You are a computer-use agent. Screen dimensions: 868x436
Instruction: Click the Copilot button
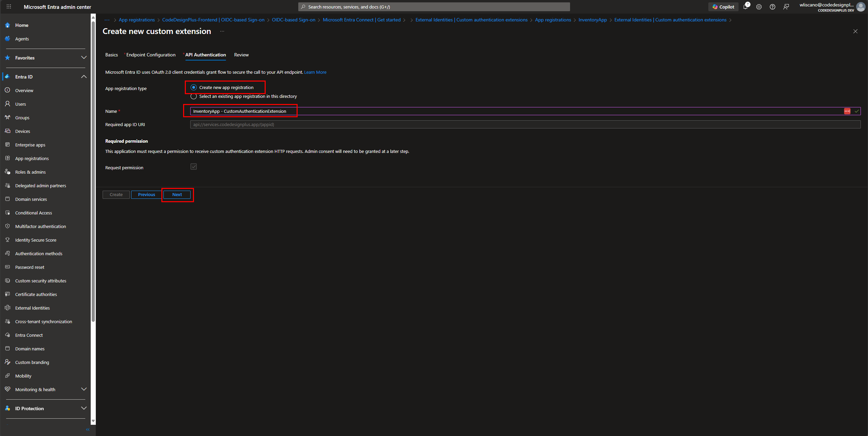(723, 7)
